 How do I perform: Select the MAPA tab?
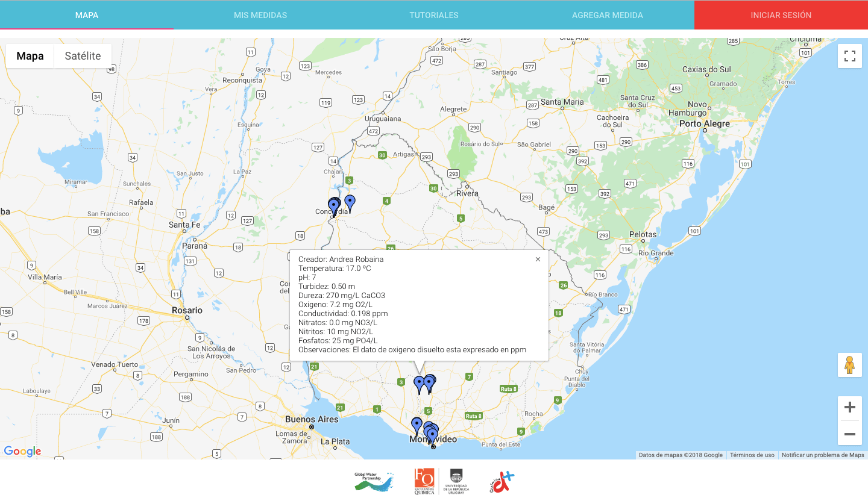87,15
